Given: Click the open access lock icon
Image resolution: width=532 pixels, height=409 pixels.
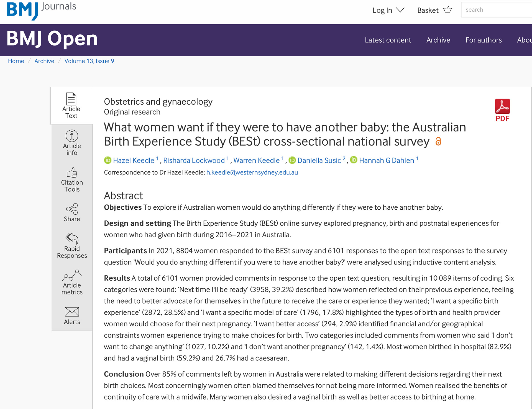Looking at the screenshot, I should click(x=438, y=141).
